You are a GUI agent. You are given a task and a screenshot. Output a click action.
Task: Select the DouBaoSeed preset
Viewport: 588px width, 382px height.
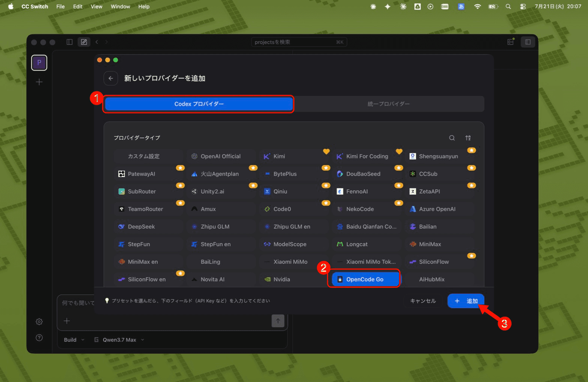pyautogui.click(x=367, y=174)
